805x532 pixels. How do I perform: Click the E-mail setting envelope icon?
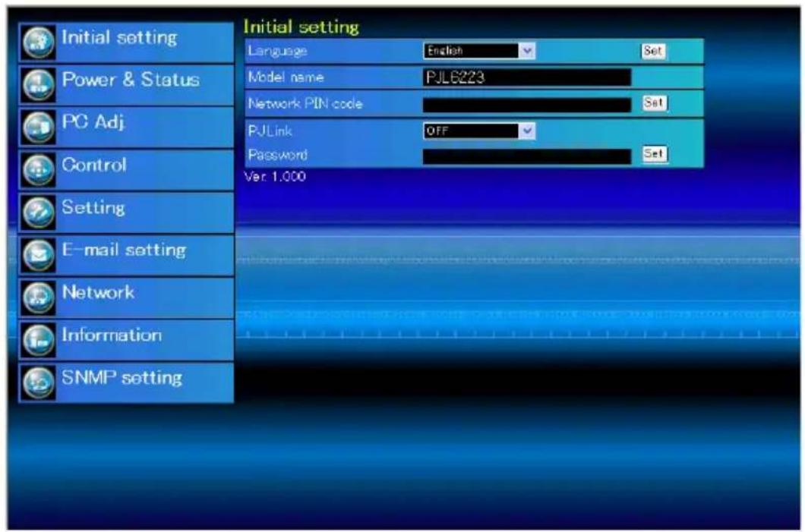tap(39, 255)
